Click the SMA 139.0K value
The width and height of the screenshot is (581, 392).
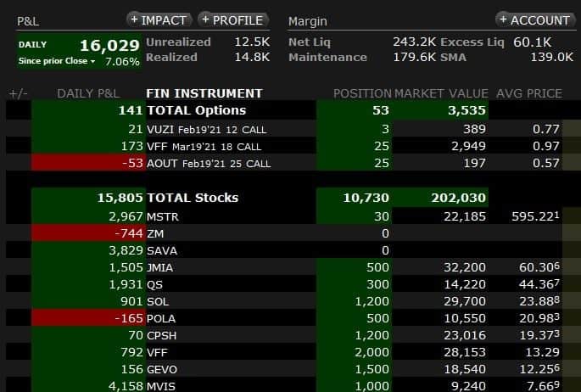[551, 57]
